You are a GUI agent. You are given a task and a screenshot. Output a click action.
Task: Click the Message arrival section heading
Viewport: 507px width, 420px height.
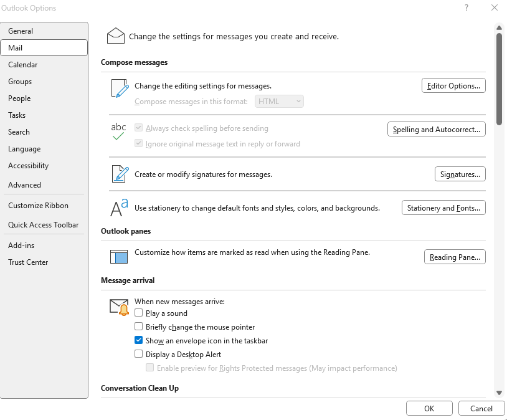coord(128,280)
